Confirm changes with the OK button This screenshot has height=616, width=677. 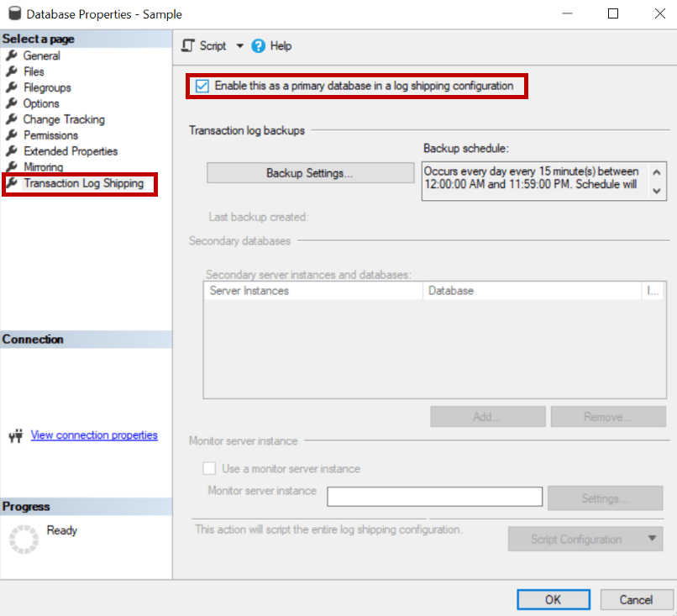tap(553, 599)
